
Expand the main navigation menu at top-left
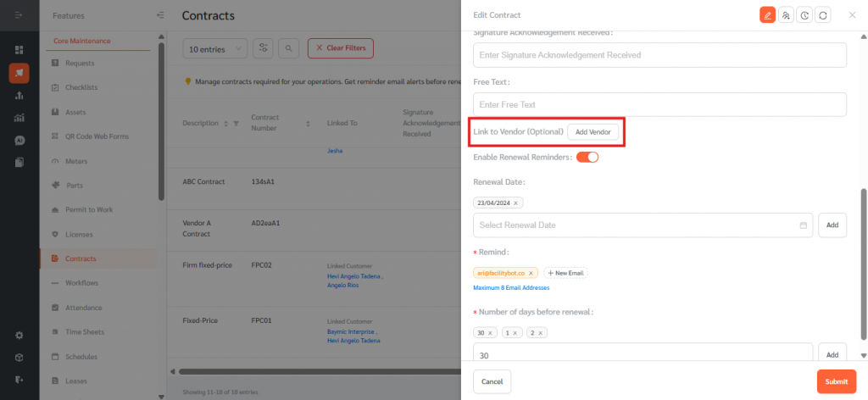tap(19, 15)
